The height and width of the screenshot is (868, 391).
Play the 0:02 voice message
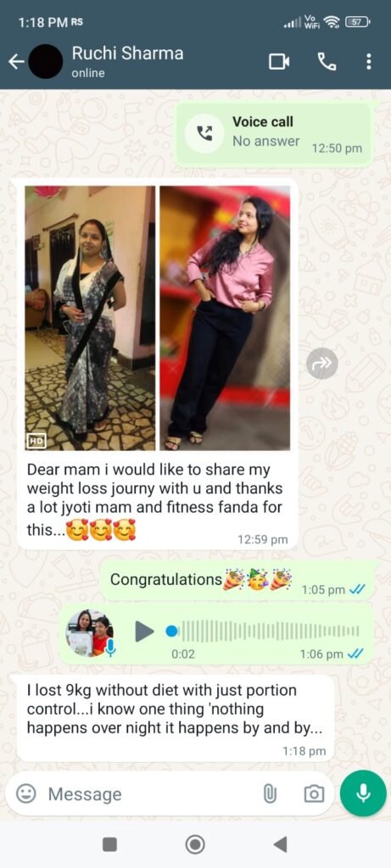tap(144, 631)
